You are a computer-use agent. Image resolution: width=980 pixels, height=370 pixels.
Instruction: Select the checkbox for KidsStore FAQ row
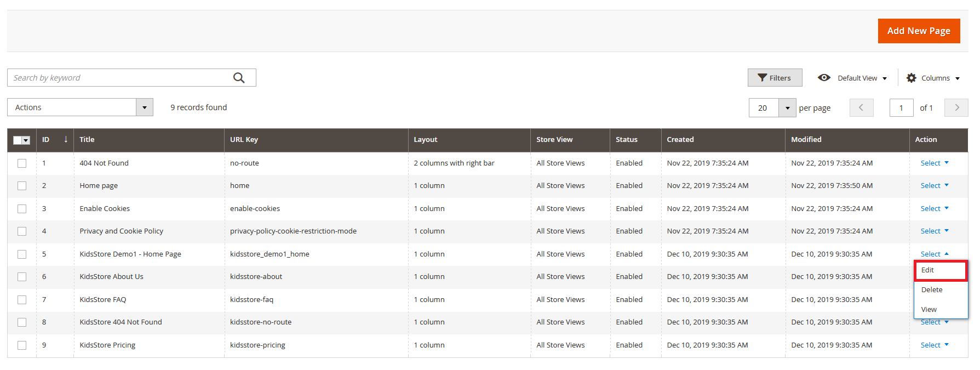(x=22, y=300)
